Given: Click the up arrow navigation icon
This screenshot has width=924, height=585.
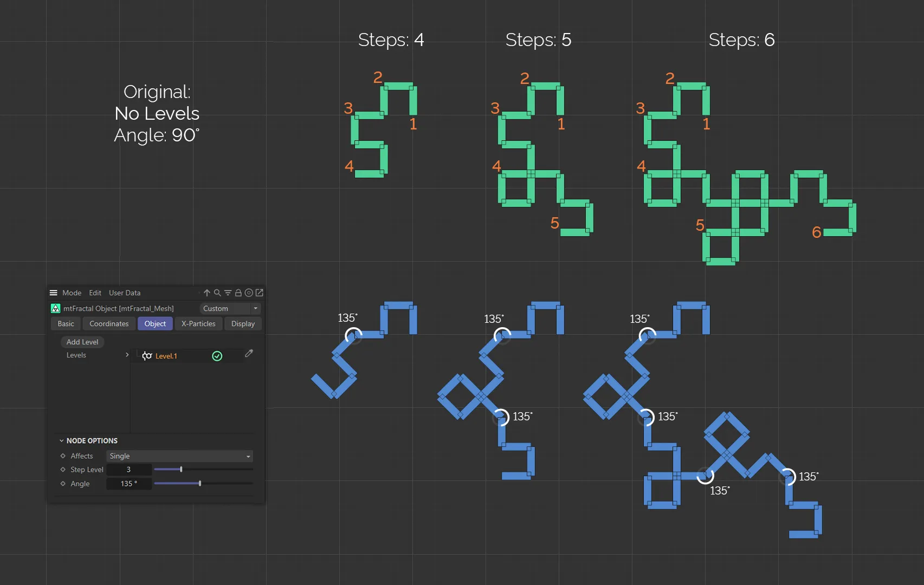Looking at the screenshot, I should pyautogui.click(x=207, y=292).
